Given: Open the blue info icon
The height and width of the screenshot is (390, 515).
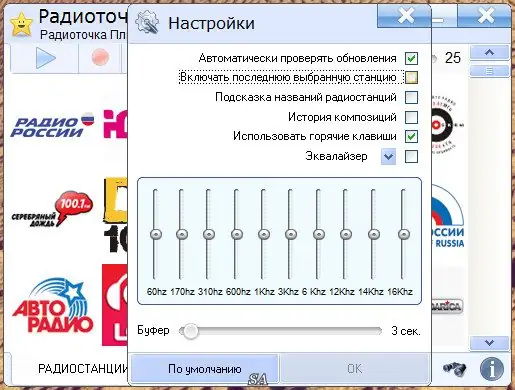Looking at the screenshot, I should coord(492,369).
